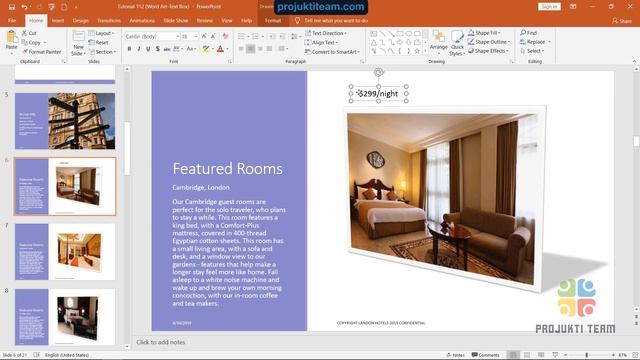Image resolution: width=640 pixels, height=360 pixels.
Task: Click Tell me what you want to do
Action: [x=331, y=20]
